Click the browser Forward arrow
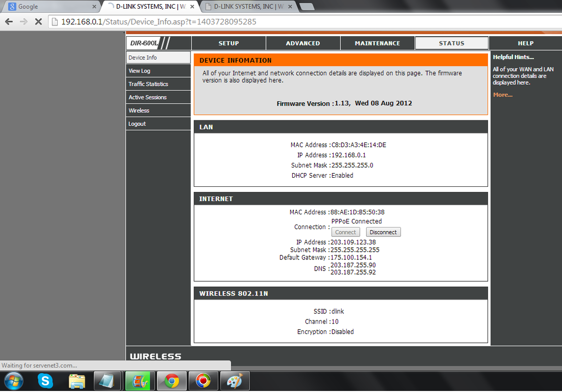 pos(24,22)
